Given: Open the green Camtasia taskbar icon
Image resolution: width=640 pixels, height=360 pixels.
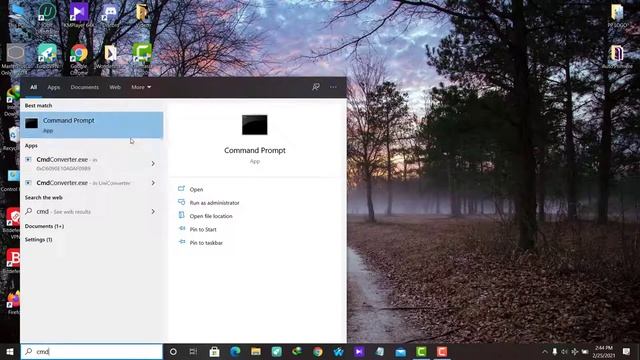Looking at the screenshot, I should (x=421, y=351).
